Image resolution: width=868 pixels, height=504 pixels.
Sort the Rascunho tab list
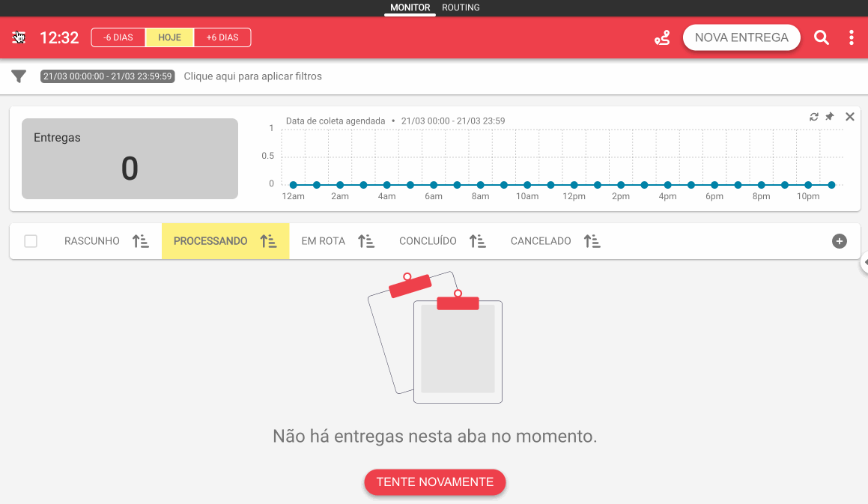click(x=141, y=241)
